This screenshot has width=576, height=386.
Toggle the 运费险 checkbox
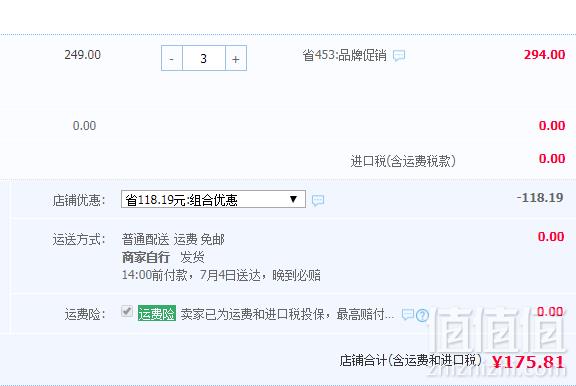(127, 311)
